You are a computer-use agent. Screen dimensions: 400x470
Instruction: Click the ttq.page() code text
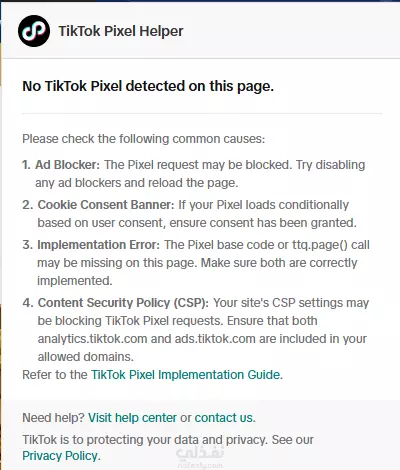click(x=320, y=245)
